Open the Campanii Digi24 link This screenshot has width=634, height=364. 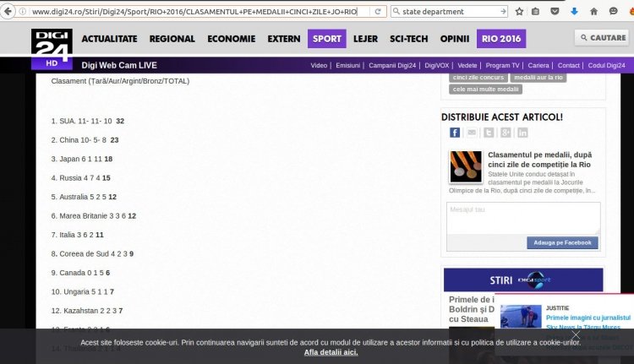pyautogui.click(x=392, y=65)
